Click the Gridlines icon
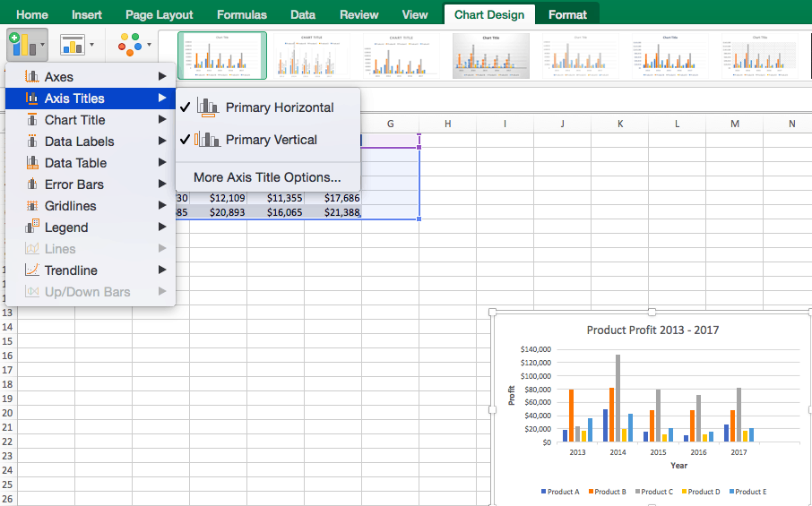The height and width of the screenshot is (506, 812). click(32, 206)
